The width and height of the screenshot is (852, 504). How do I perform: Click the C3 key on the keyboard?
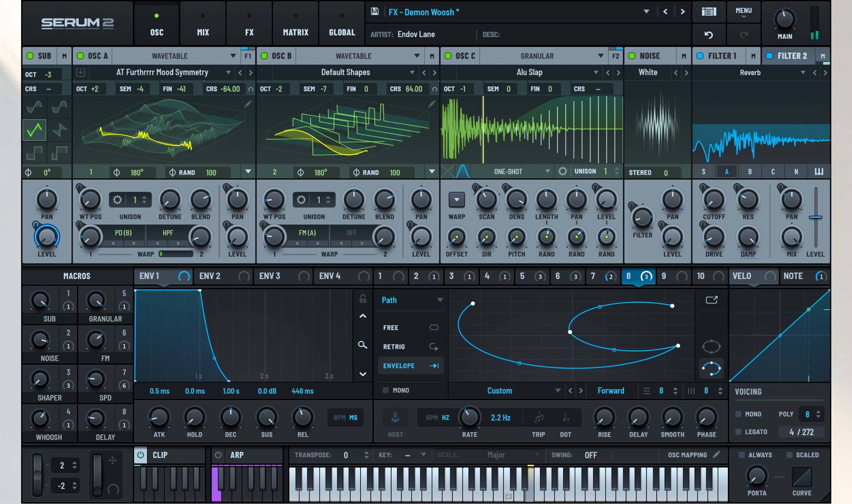(508, 485)
